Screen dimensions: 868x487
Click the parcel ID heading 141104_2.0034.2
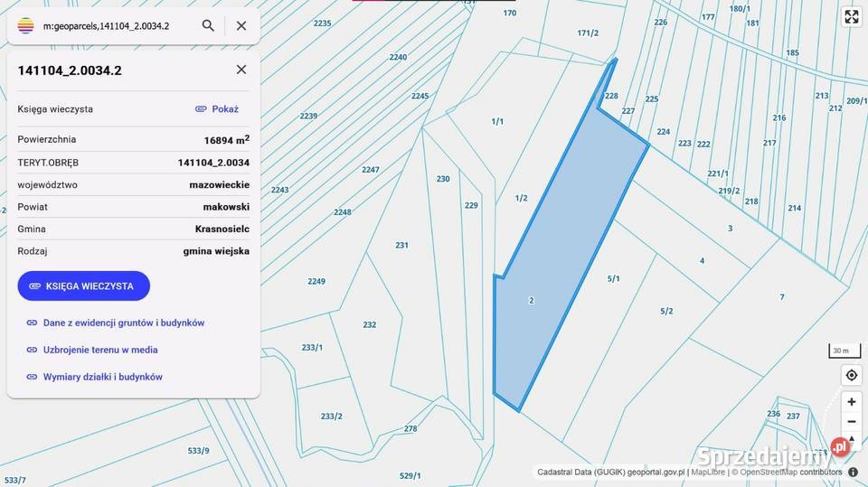(x=70, y=70)
